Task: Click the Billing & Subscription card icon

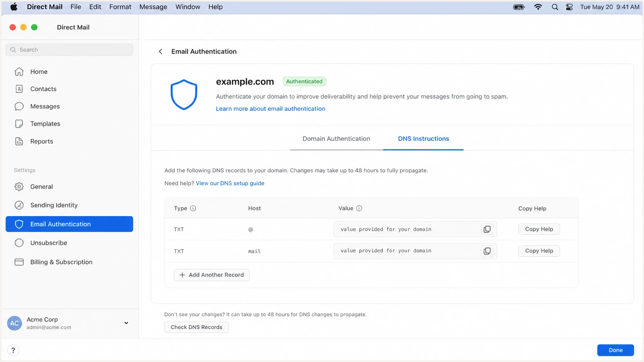Action: click(x=19, y=262)
